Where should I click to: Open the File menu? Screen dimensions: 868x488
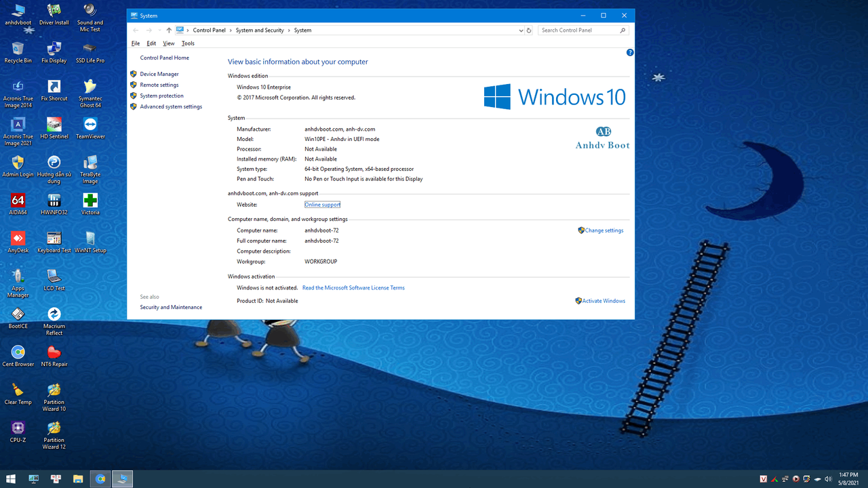pos(136,43)
